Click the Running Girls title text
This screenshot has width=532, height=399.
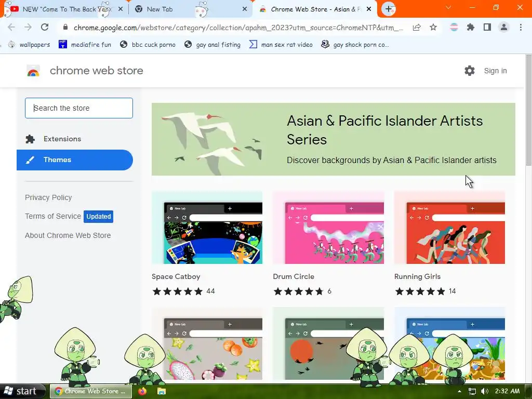(417, 276)
